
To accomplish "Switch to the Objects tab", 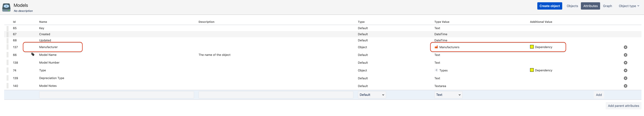I will (572, 6).
